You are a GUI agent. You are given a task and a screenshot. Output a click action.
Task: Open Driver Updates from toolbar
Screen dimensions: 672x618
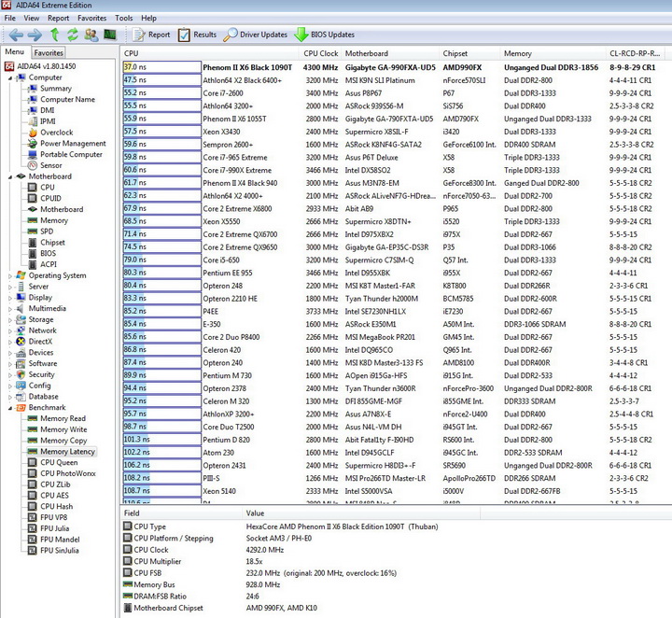256,35
